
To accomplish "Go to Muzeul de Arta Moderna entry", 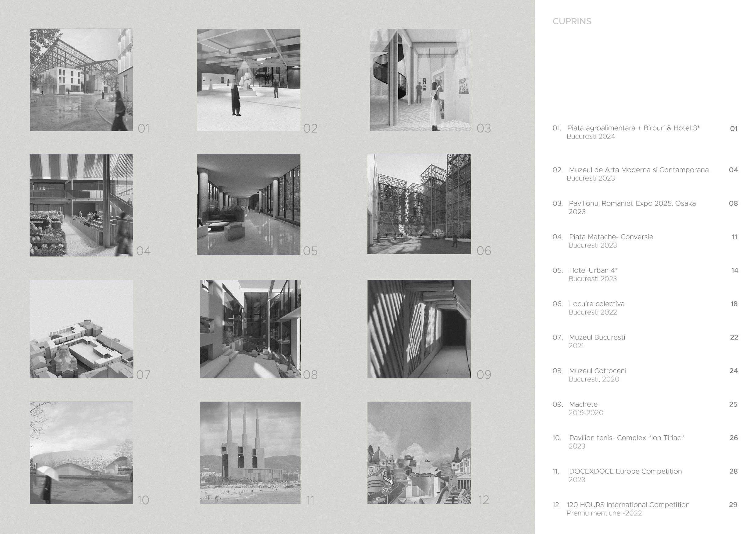I will (638, 170).
